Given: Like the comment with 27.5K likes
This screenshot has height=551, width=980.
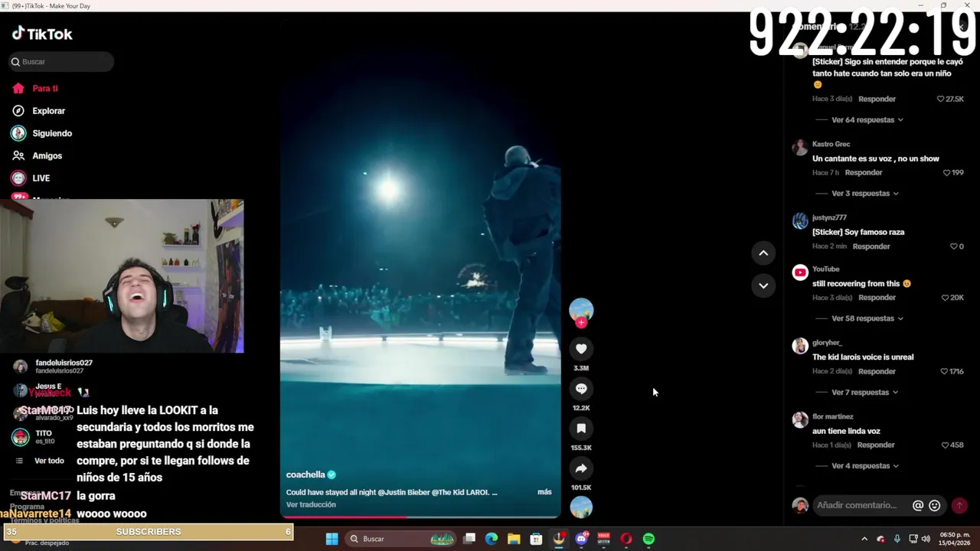Looking at the screenshot, I should point(941,99).
